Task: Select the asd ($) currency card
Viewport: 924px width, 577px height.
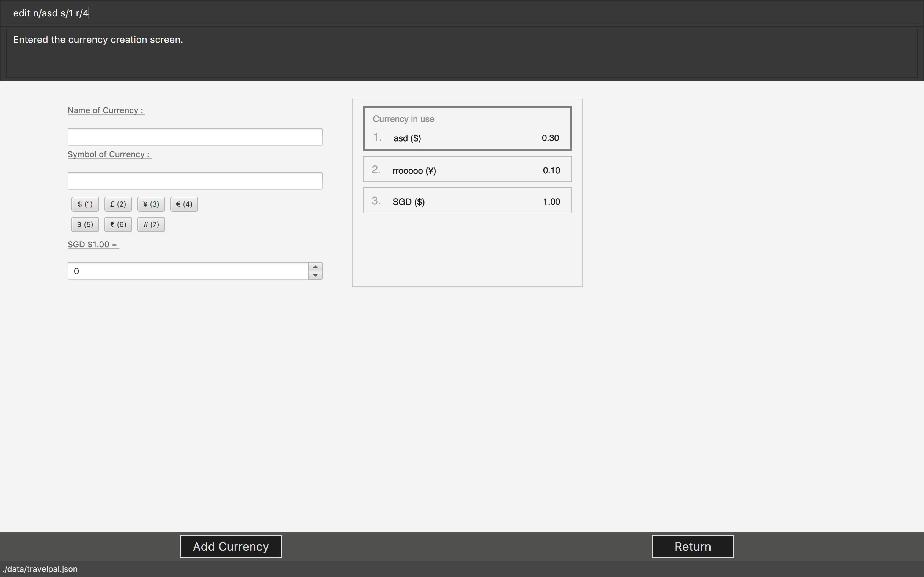Action: (x=467, y=129)
